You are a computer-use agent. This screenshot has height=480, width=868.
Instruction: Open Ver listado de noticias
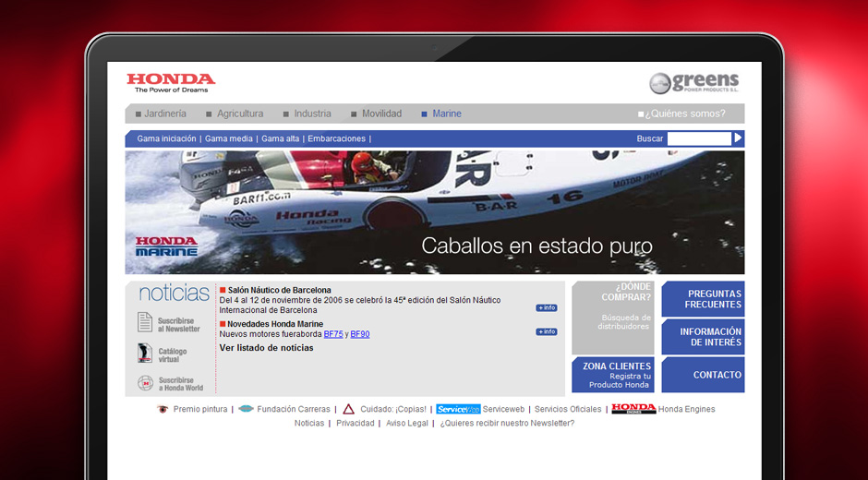point(266,348)
